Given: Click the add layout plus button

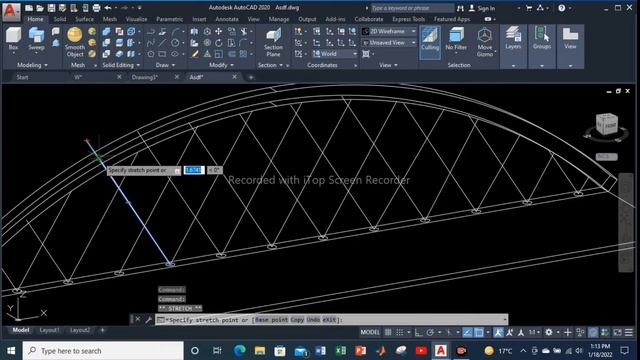Looking at the screenshot, I should [x=102, y=330].
